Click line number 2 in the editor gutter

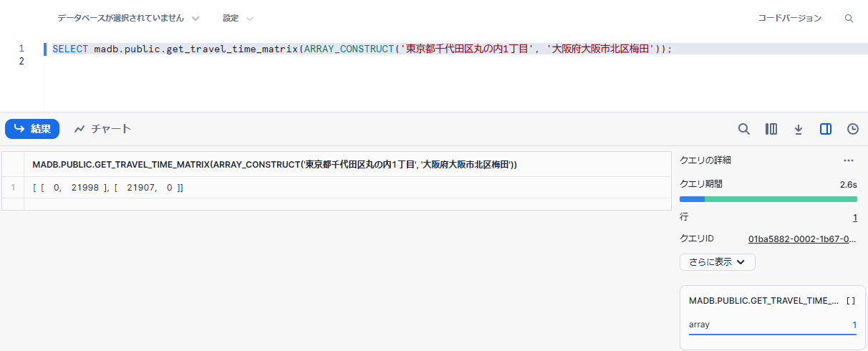point(21,62)
